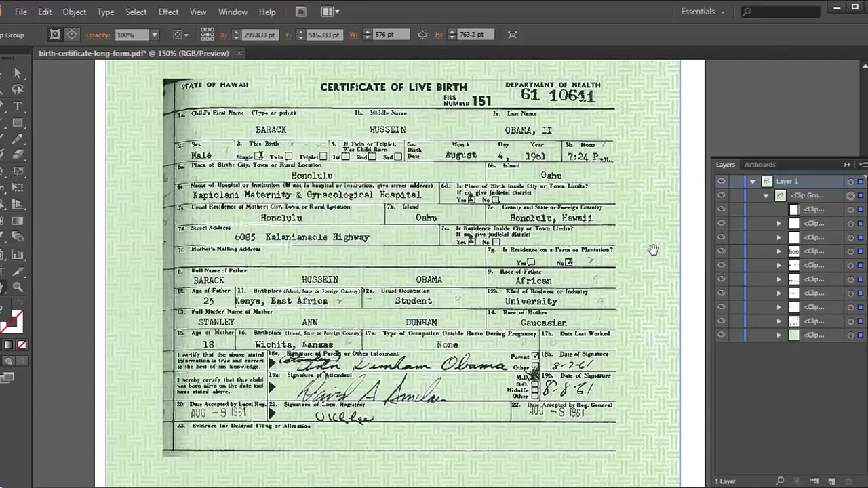Select the Pencil tool
This screenshot has height=488, width=868.
[18, 139]
